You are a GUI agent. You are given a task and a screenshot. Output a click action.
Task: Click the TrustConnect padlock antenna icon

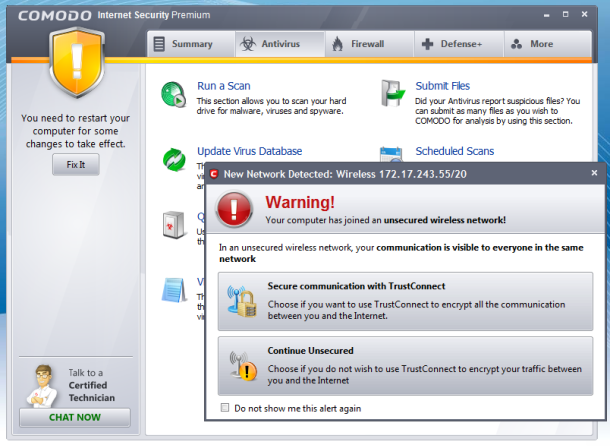tap(242, 301)
